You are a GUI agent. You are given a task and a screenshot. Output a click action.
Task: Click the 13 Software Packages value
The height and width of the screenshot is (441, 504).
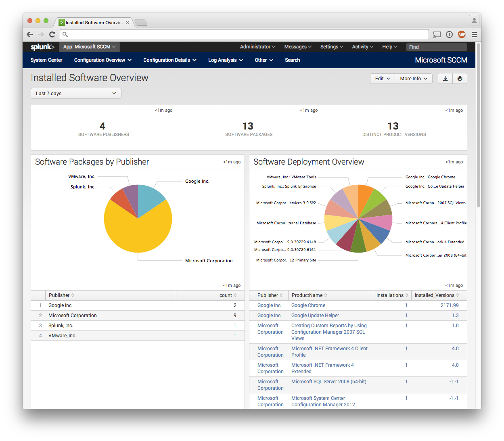click(248, 126)
